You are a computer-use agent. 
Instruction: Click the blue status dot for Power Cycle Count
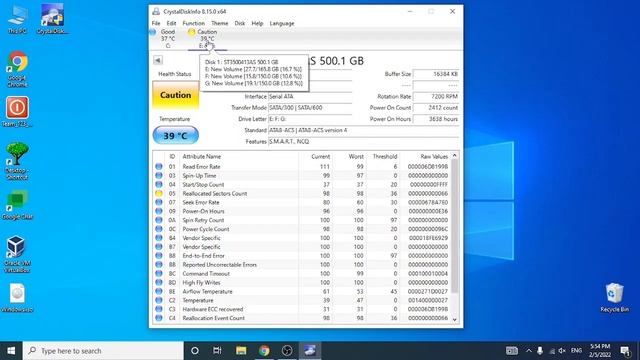click(x=159, y=229)
